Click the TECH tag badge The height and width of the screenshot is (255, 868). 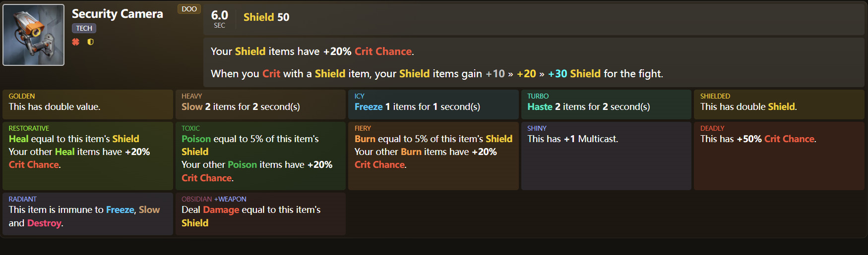tap(84, 28)
